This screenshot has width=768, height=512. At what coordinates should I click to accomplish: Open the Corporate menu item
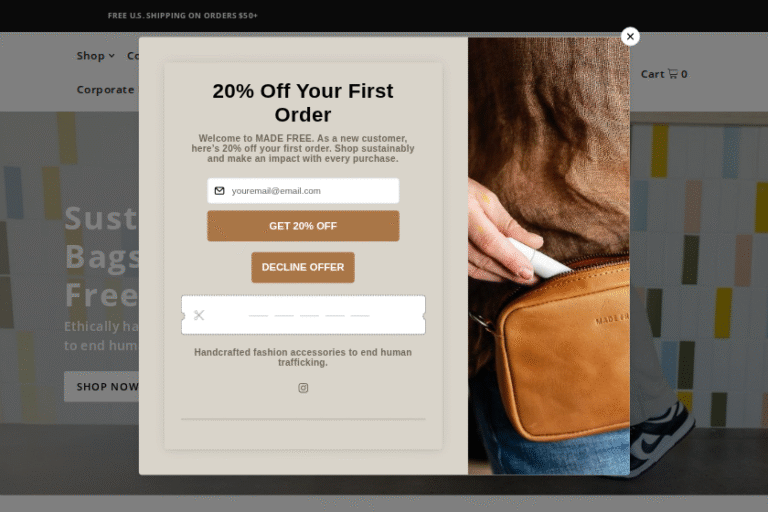(x=107, y=90)
